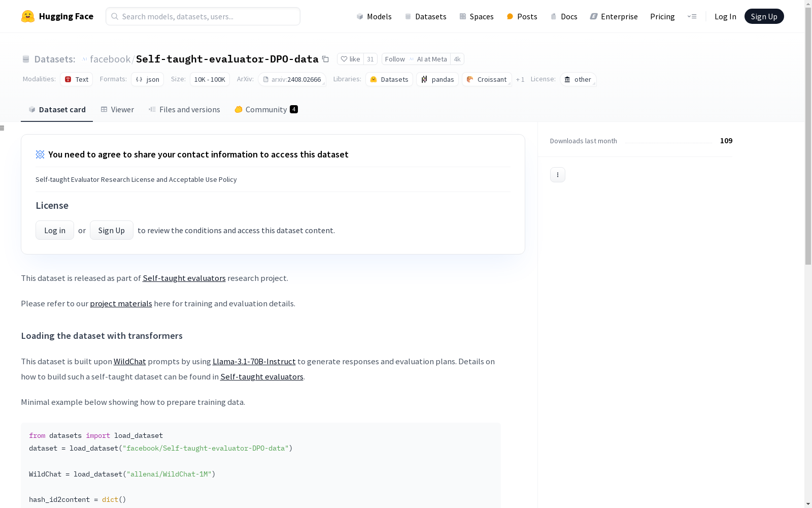812x508 pixels.
Task: Click the page vertical scrollbar
Action: pos(808,136)
